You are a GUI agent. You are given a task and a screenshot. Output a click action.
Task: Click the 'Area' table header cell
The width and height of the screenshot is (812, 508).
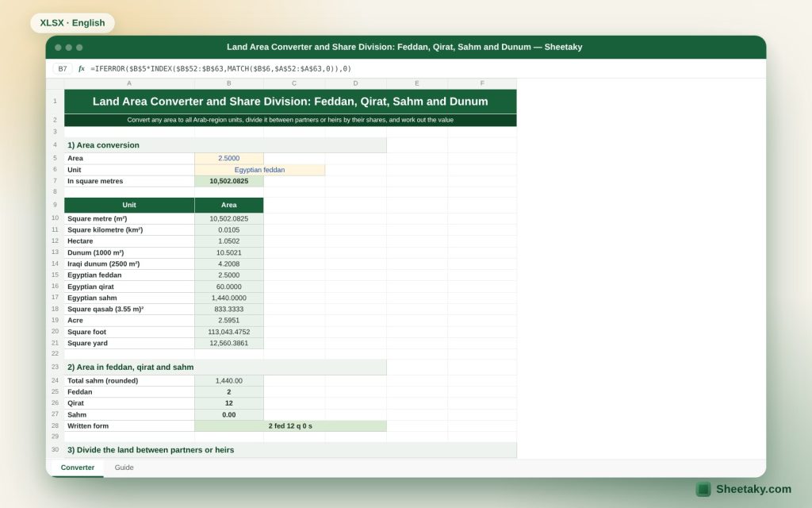pyautogui.click(x=229, y=205)
